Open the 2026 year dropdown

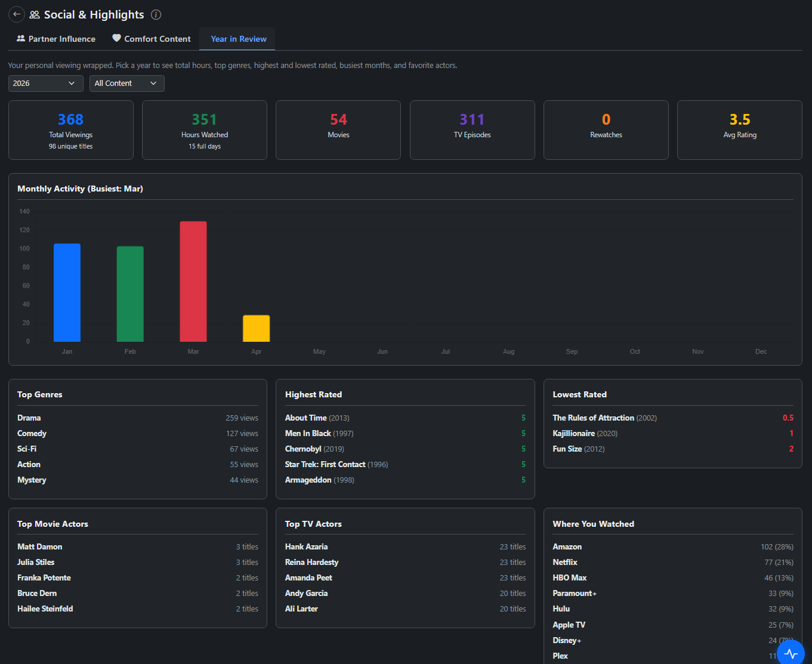pyautogui.click(x=45, y=84)
